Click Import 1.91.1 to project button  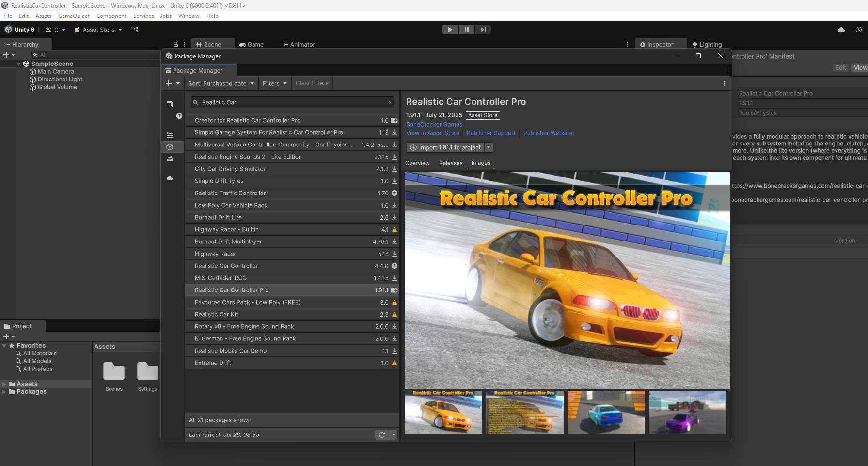[x=445, y=147]
